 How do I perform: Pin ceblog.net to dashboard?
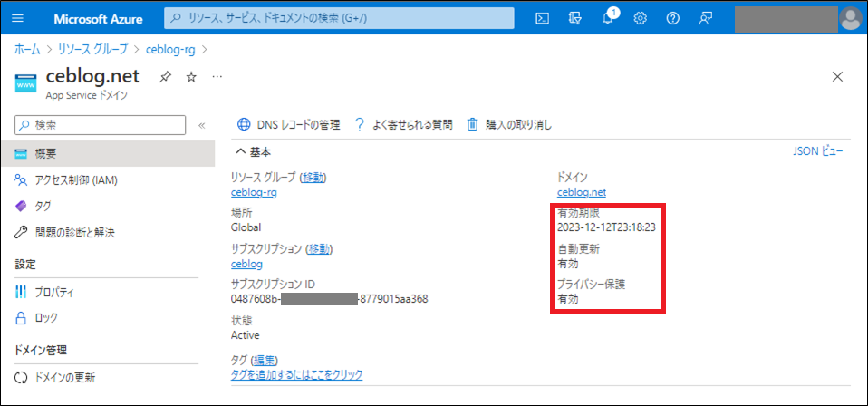[x=165, y=77]
